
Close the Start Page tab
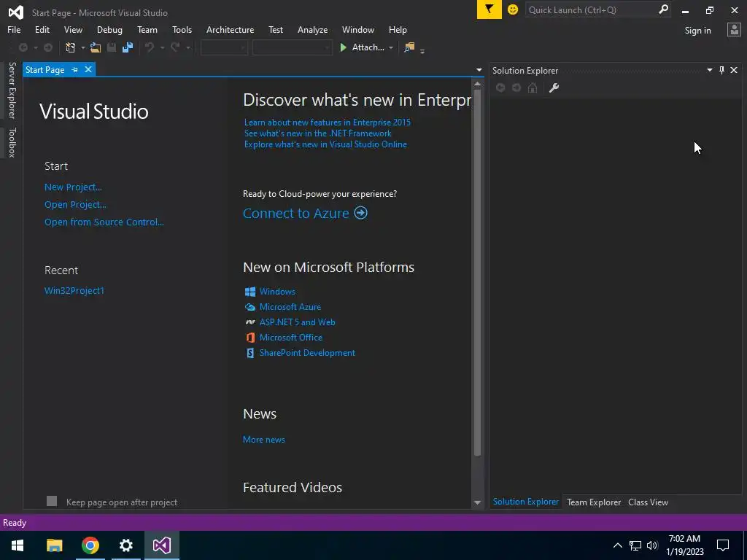88,69
